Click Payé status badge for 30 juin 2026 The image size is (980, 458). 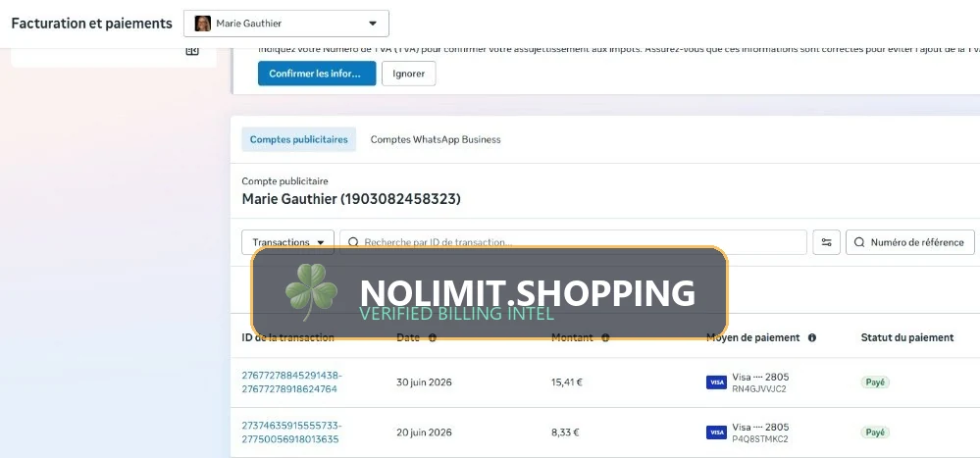tap(875, 382)
